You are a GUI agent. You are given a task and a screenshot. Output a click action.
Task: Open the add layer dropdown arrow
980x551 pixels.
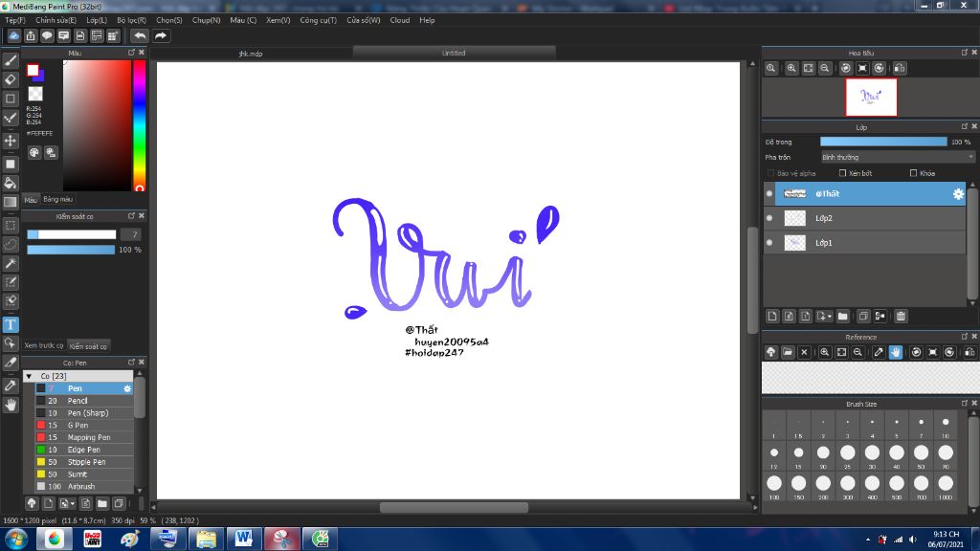(x=830, y=316)
